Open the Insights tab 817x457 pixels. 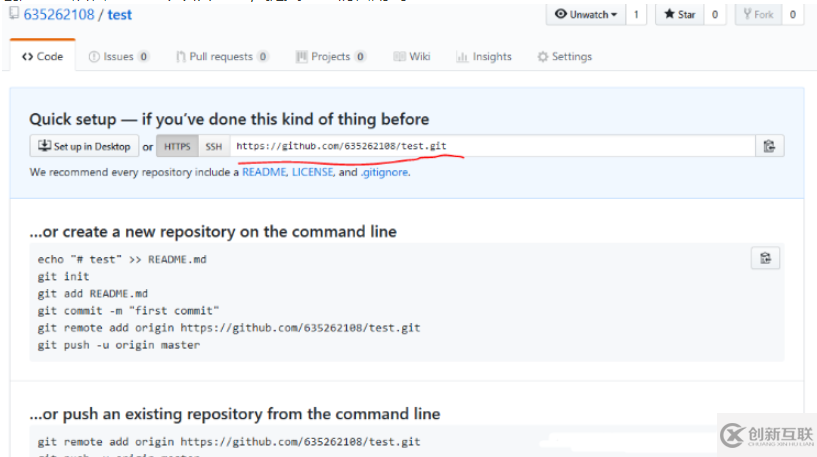pyautogui.click(x=484, y=56)
